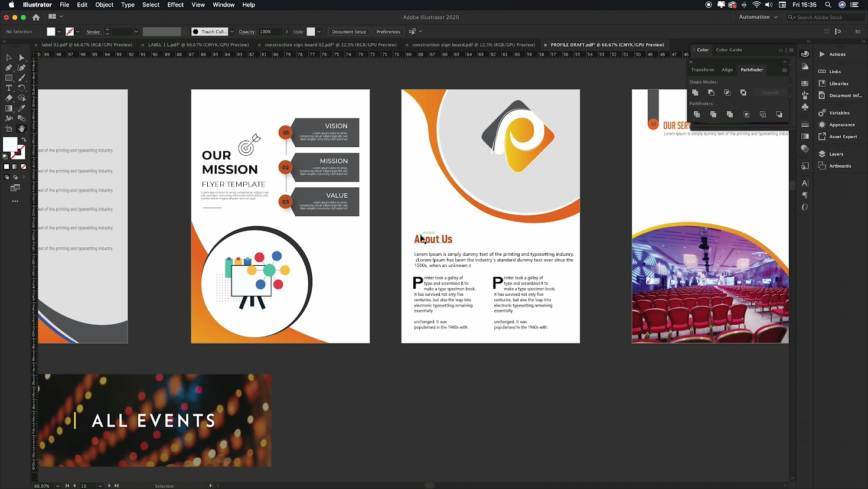Open the zoom level dropdown

(58, 486)
